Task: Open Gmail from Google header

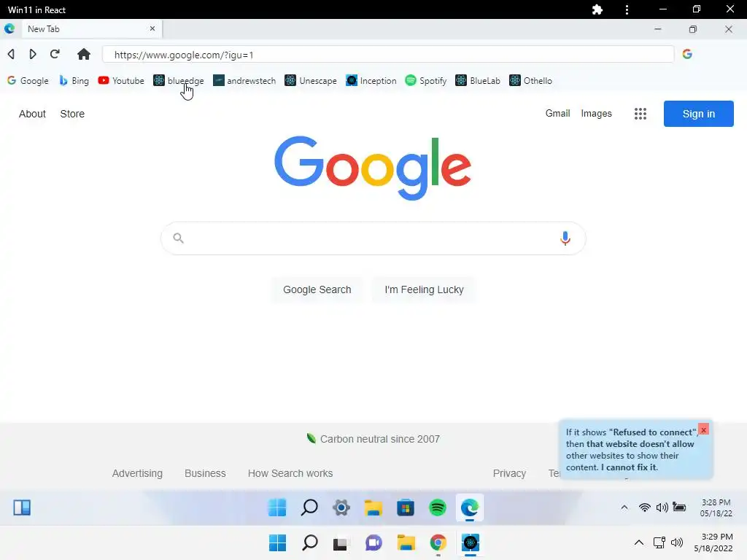Action: point(557,113)
